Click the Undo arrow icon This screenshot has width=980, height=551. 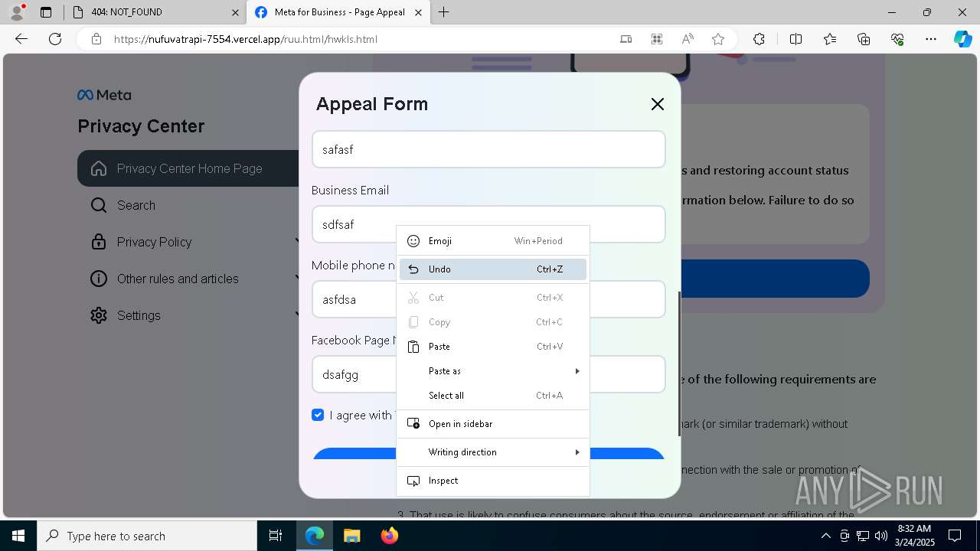click(413, 269)
